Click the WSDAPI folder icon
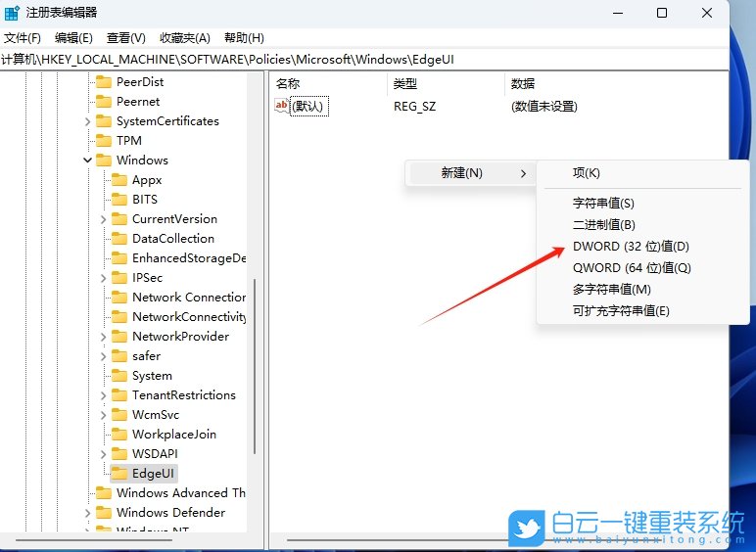The width and height of the screenshot is (756, 552). 119,454
